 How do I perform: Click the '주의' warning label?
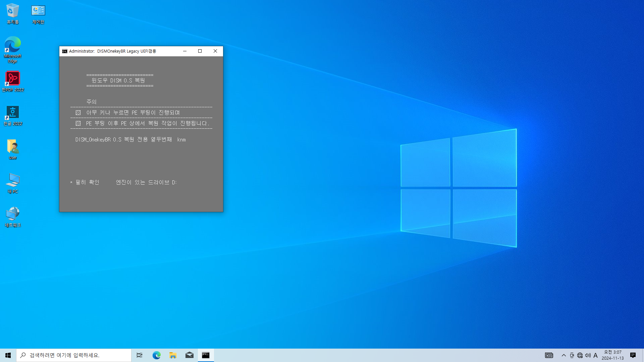point(91,102)
